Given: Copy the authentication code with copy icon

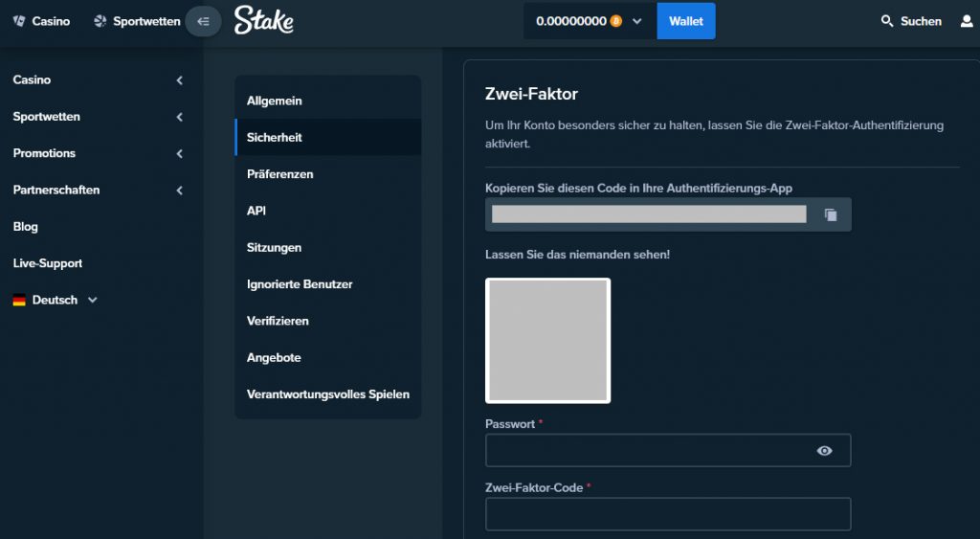Looking at the screenshot, I should click(x=831, y=214).
